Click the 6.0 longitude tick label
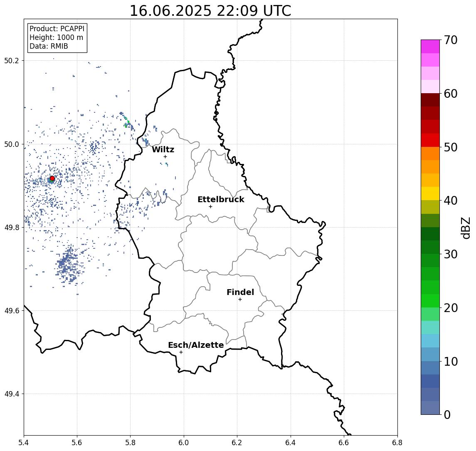The width and height of the screenshot is (476, 451). pyautogui.click(x=184, y=443)
